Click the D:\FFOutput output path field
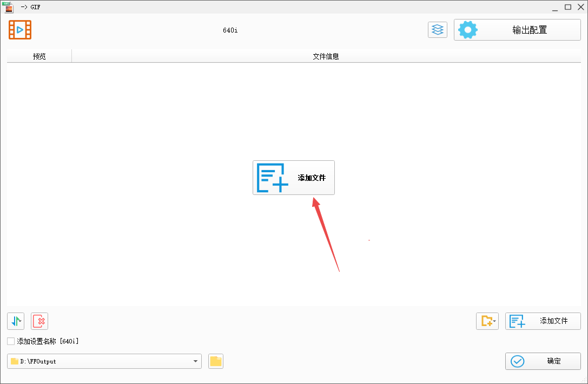The width and height of the screenshot is (588, 384). [x=100, y=361]
